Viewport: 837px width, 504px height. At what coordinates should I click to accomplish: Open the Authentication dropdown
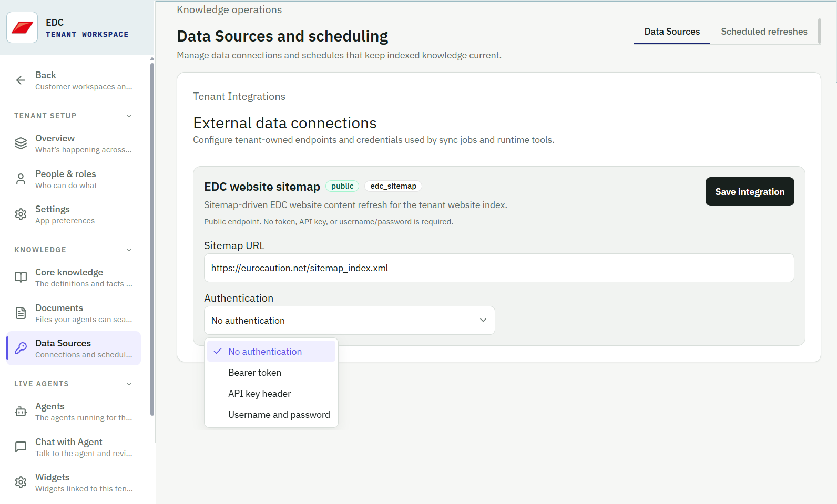[x=350, y=321]
